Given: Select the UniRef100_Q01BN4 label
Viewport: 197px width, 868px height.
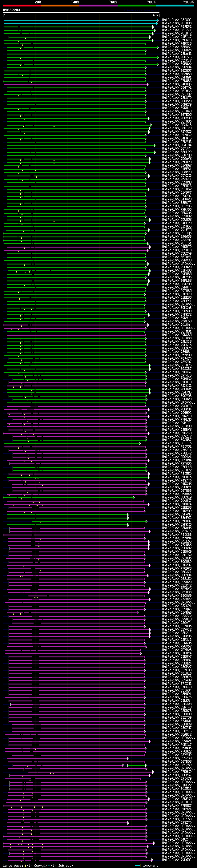Looking at the screenshot, I should coord(177,460).
